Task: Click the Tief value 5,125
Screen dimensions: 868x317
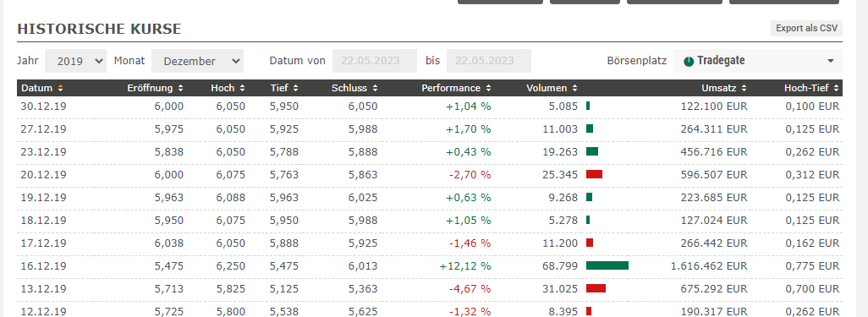Action: (284, 289)
